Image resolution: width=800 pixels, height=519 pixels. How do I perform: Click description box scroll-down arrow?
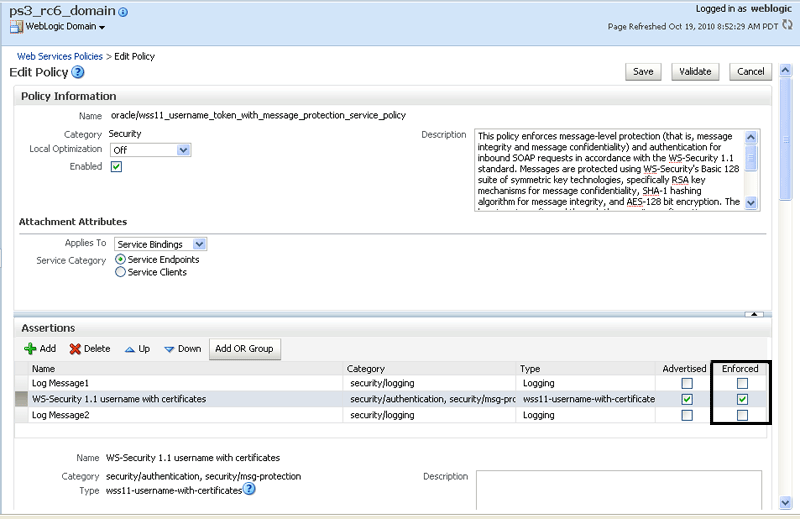751,203
